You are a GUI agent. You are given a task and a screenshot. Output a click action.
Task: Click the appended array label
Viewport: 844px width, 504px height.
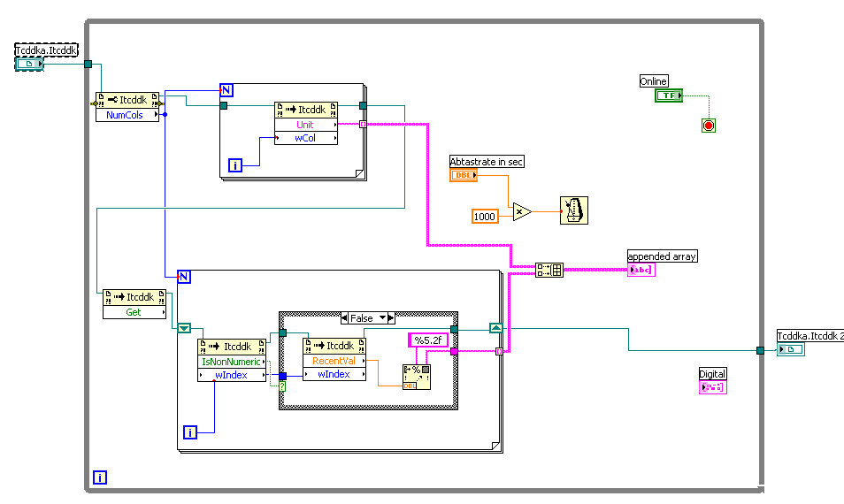click(x=662, y=256)
